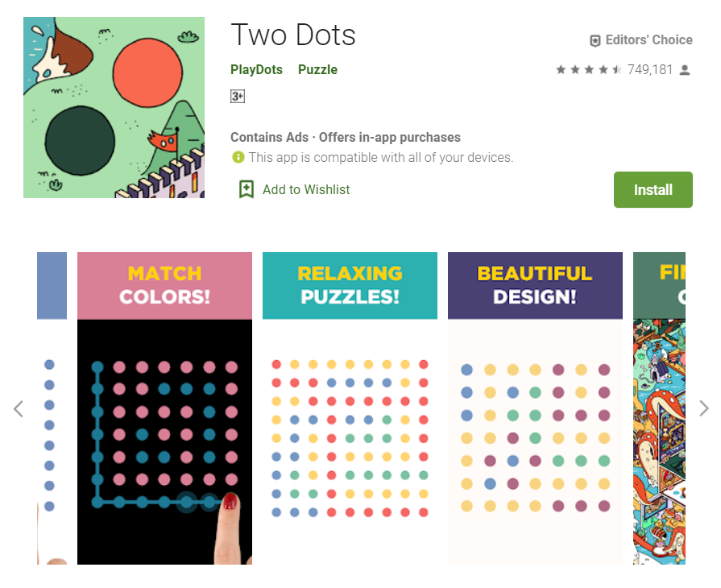
Task: Click the green info icon about device compatibility
Action: pos(238,157)
